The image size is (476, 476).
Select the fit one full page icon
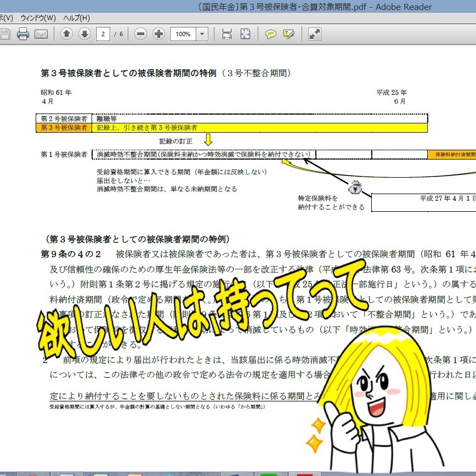[x=245, y=33]
